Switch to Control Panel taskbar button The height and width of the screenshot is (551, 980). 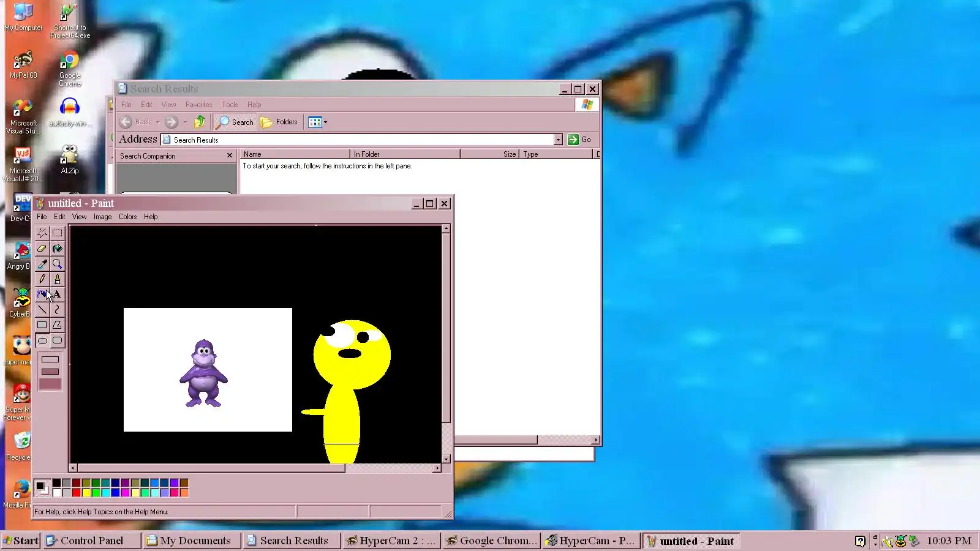click(x=91, y=541)
